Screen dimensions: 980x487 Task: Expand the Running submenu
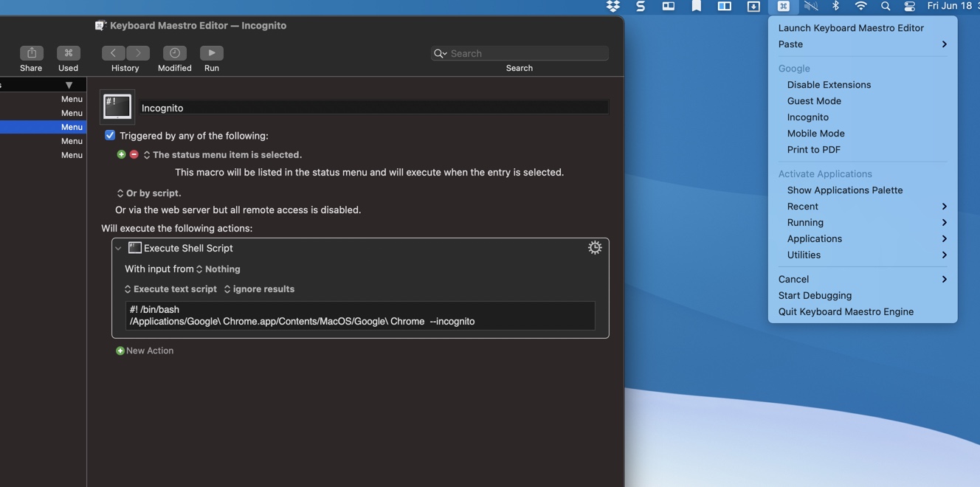click(862, 223)
